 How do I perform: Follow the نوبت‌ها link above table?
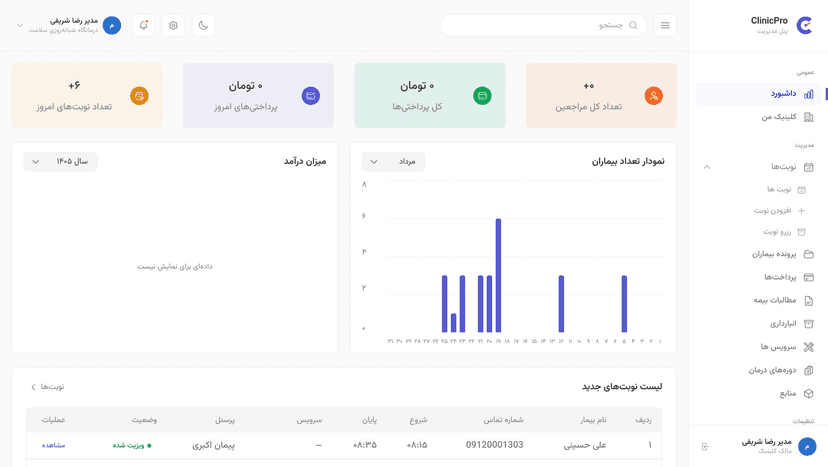click(48, 387)
